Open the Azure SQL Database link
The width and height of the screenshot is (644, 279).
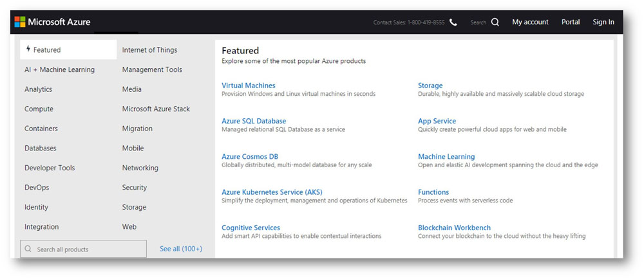tap(254, 121)
